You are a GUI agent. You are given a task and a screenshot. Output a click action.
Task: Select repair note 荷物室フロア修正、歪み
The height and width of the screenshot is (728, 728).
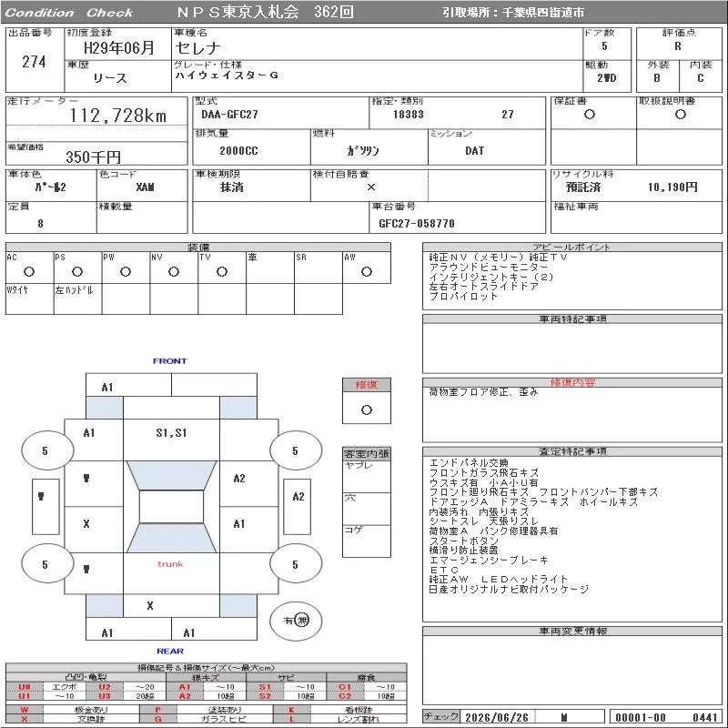(483, 392)
